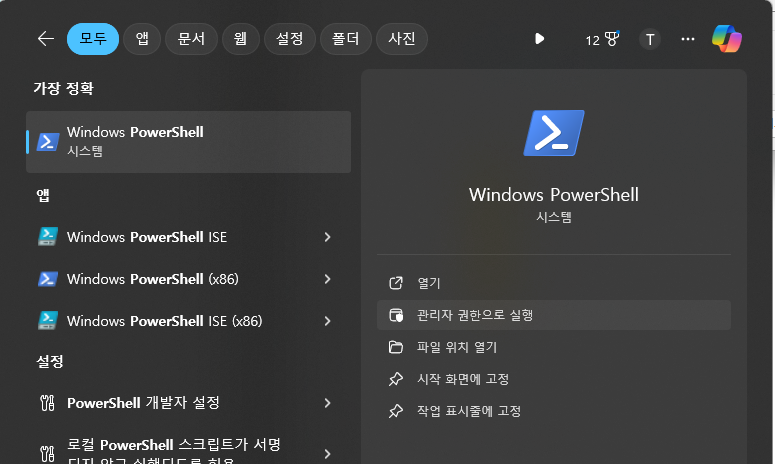The height and width of the screenshot is (464, 775).
Task: Switch to the 폴더 filter tab
Action: pos(345,39)
